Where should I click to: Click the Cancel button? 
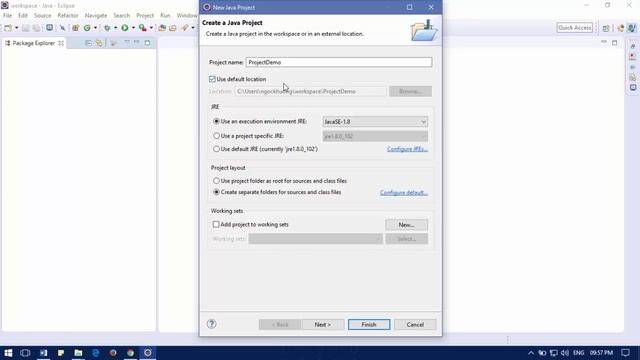pyautogui.click(x=415, y=324)
